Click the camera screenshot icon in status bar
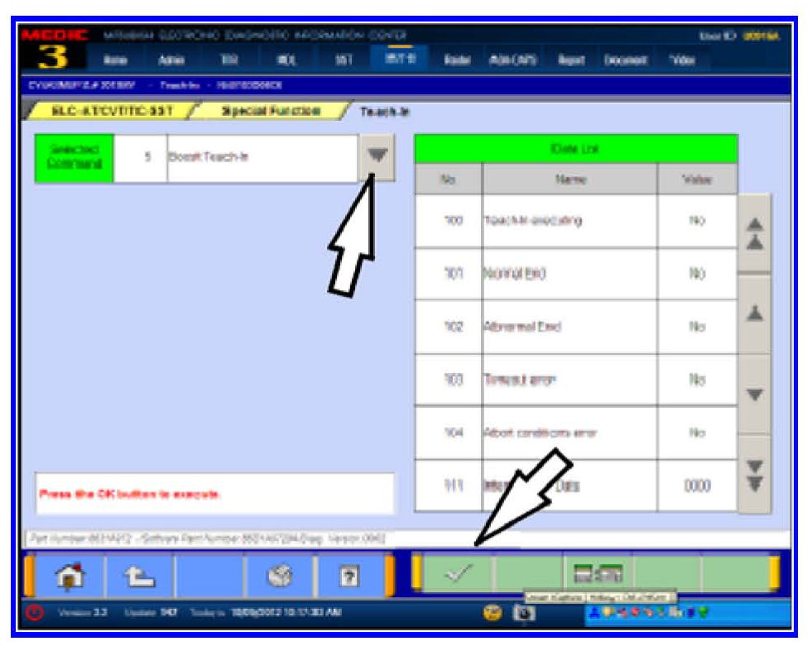 pos(525,614)
